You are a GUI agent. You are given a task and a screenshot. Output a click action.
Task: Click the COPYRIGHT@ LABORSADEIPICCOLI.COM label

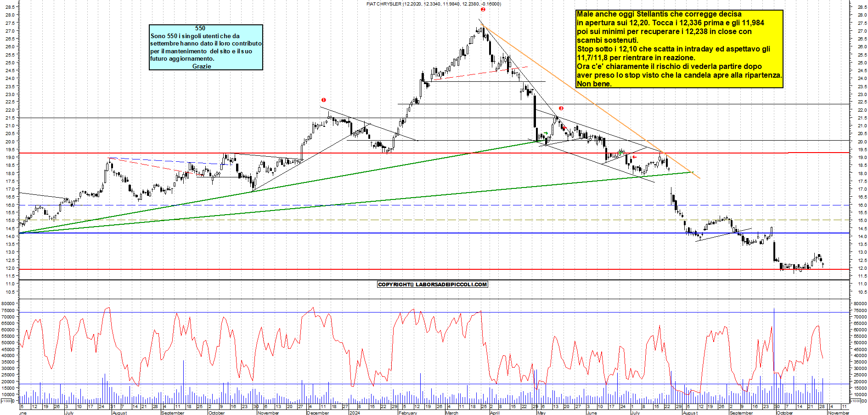pos(432,284)
